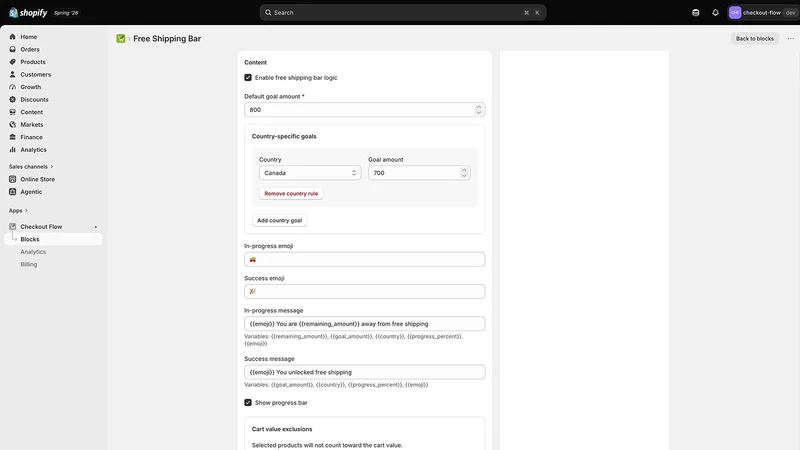Click the Products tag icon
The width and height of the screenshot is (800, 450).
point(12,62)
